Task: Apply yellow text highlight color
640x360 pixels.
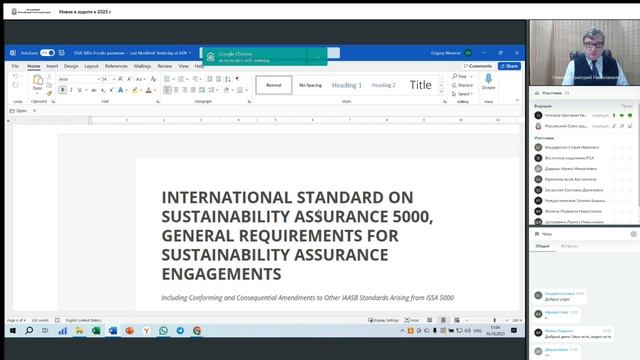Action: 134,90
